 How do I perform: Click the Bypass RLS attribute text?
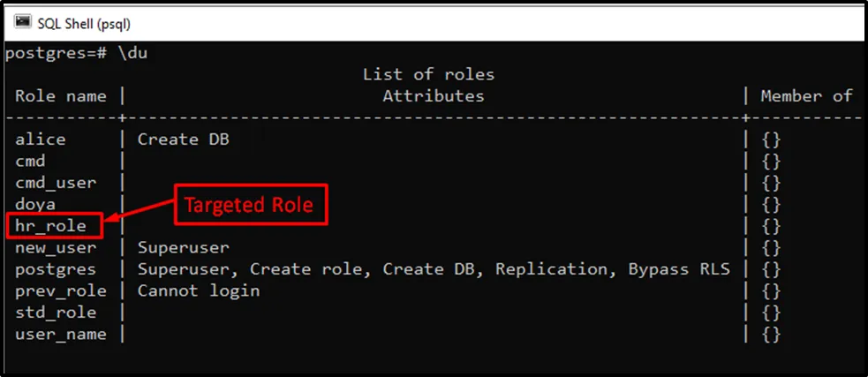(x=679, y=269)
